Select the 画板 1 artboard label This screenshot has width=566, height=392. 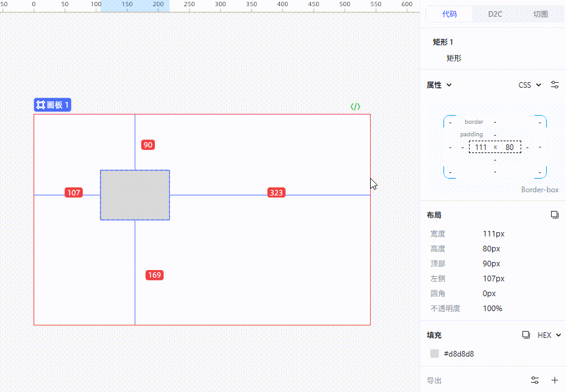pyautogui.click(x=53, y=105)
